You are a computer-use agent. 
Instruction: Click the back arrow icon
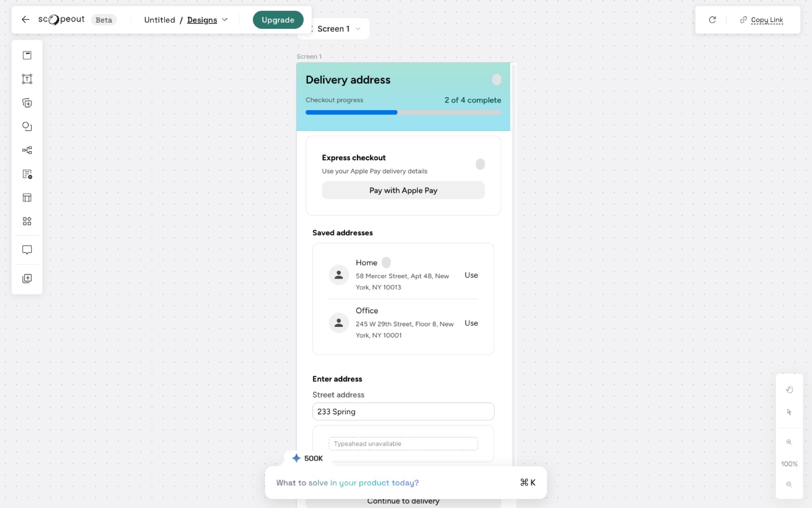pyautogui.click(x=26, y=19)
